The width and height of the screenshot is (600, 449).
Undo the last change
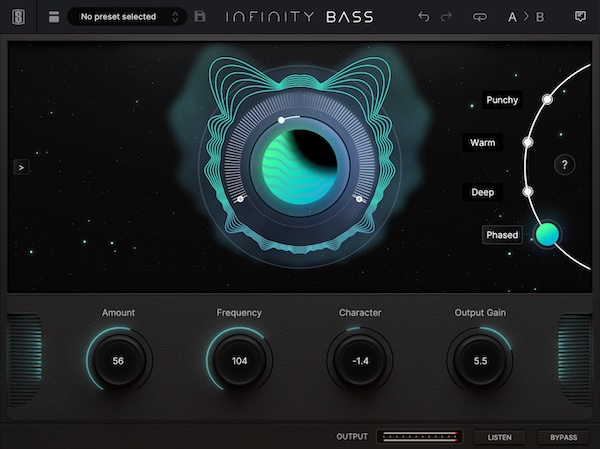click(424, 17)
